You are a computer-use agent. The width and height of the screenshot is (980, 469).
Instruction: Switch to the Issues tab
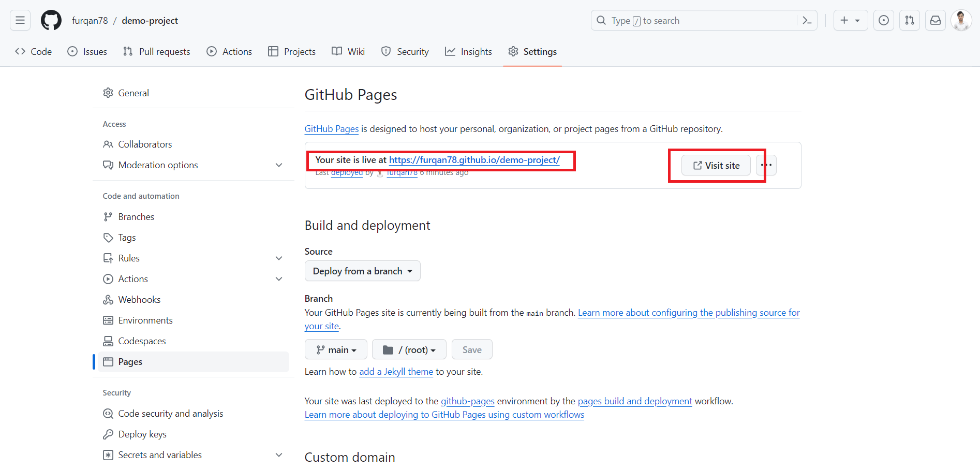pos(87,51)
